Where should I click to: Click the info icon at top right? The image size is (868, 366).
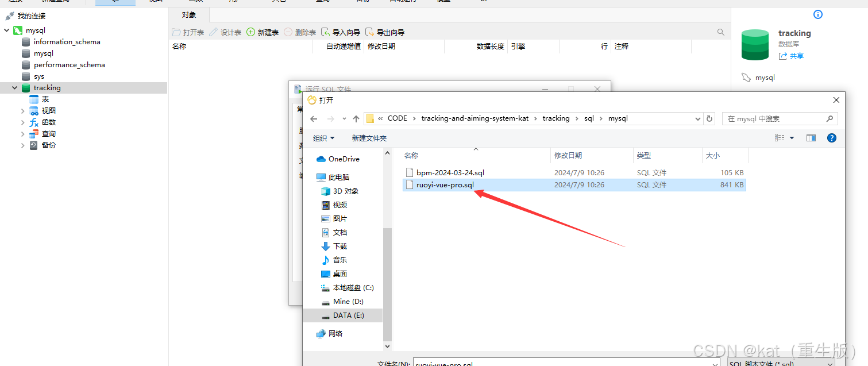[817, 14]
